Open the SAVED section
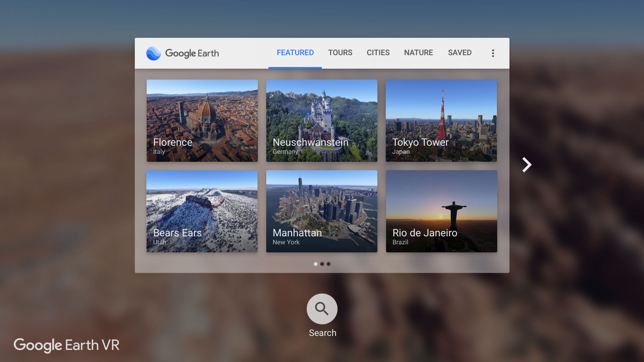Image resolution: width=644 pixels, height=362 pixels. pyautogui.click(x=459, y=53)
